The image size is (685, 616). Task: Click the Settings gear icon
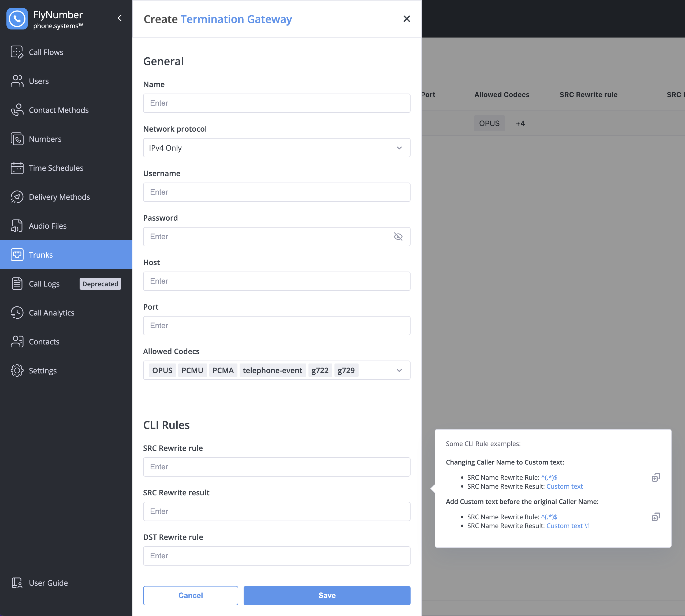17,371
